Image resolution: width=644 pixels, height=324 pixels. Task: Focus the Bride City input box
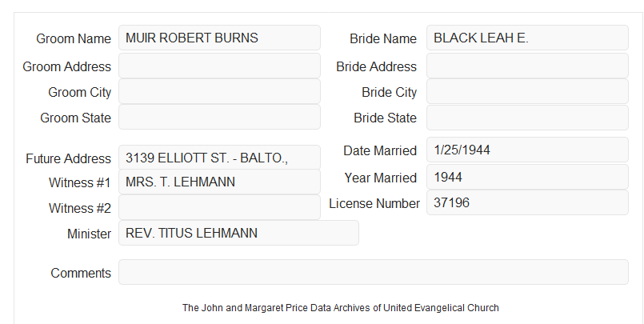(x=527, y=91)
